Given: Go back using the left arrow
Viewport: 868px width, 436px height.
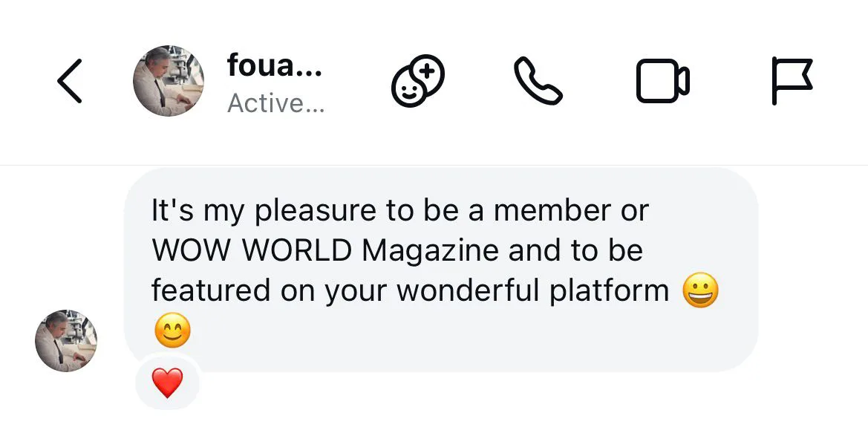Looking at the screenshot, I should (x=69, y=81).
